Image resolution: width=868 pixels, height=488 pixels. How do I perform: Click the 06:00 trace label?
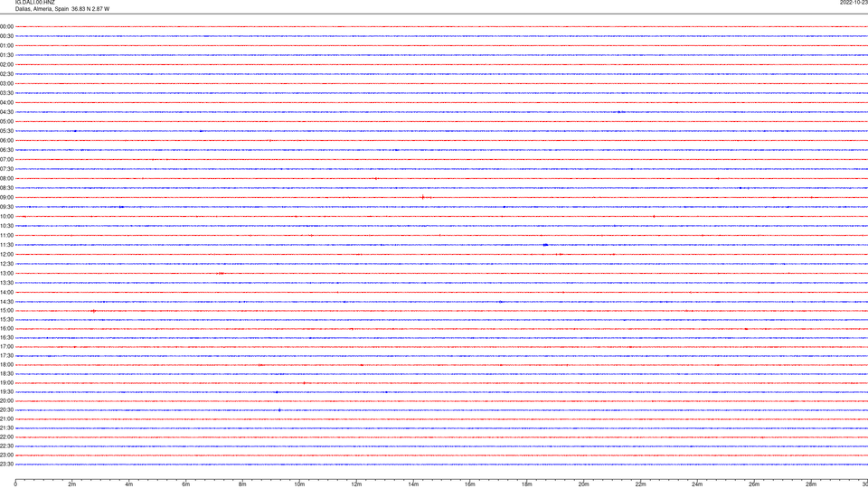(x=6, y=141)
